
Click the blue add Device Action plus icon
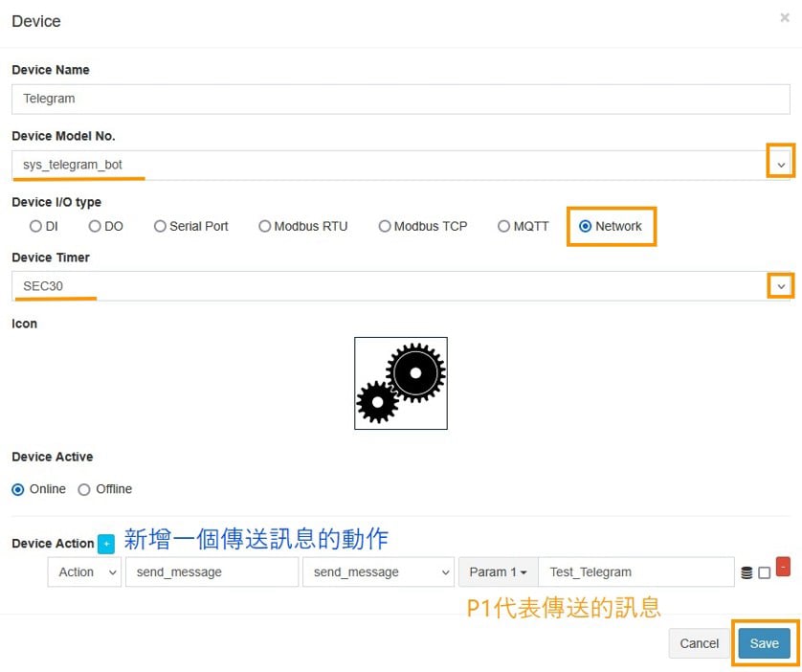click(105, 544)
